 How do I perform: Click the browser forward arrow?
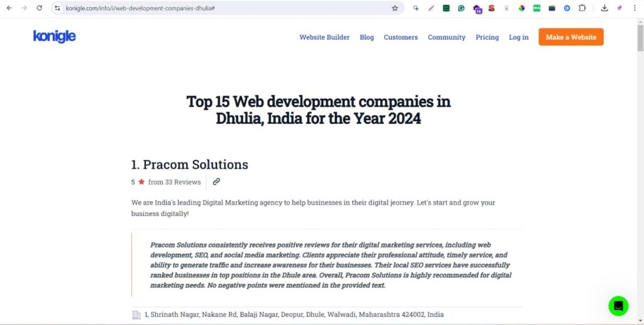tap(25, 8)
